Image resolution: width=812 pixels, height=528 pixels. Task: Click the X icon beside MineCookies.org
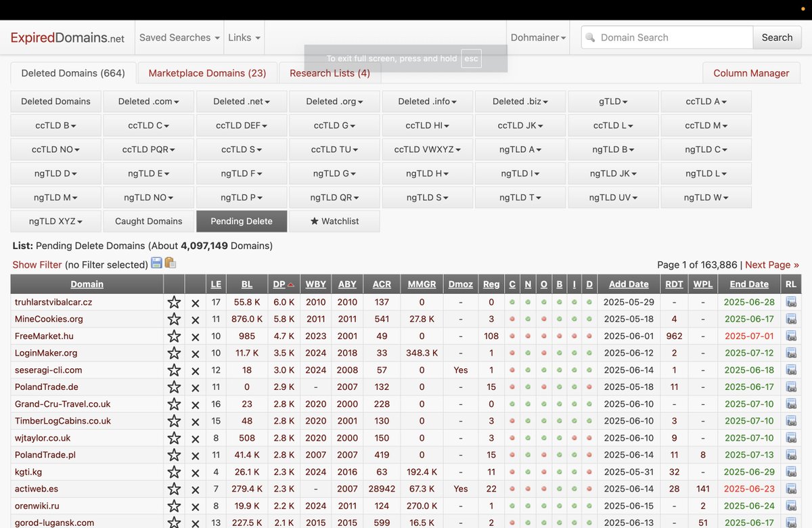[x=195, y=319]
